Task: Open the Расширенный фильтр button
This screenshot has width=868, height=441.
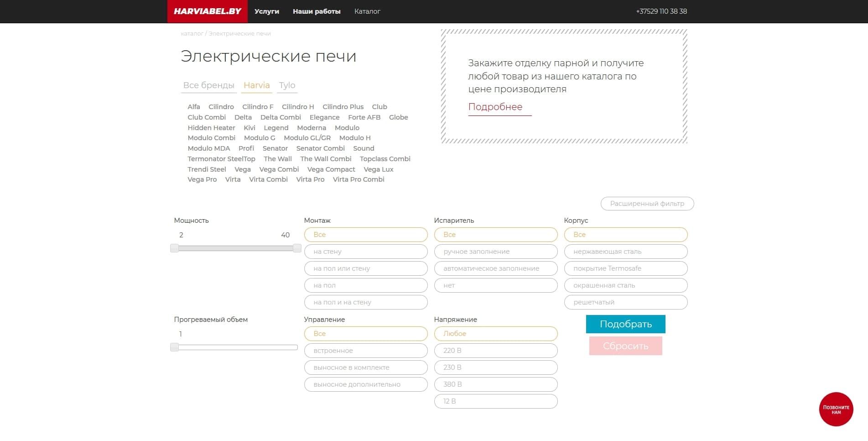Action: click(647, 204)
